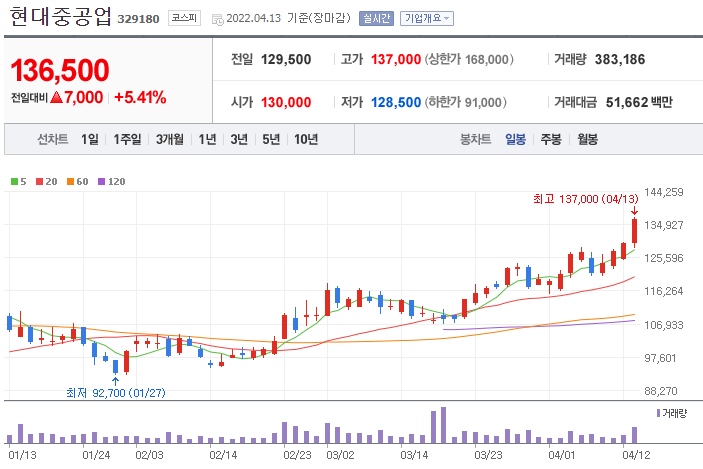Click the opening price 130,000 value
Image resolution: width=703 pixels, height=469 pixels.
tap(286, 103)
